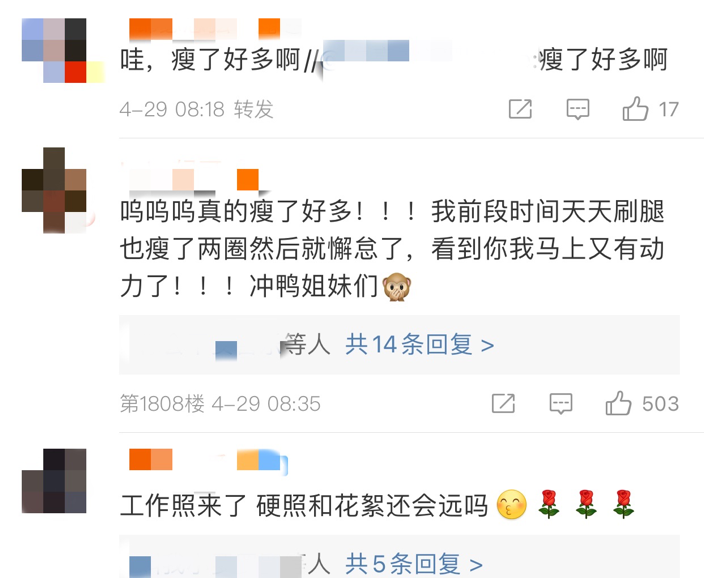The height and width of the screenshot is (578, 704).
Task: Tap the comment text 工作照来了
Action: click(183, 505)
